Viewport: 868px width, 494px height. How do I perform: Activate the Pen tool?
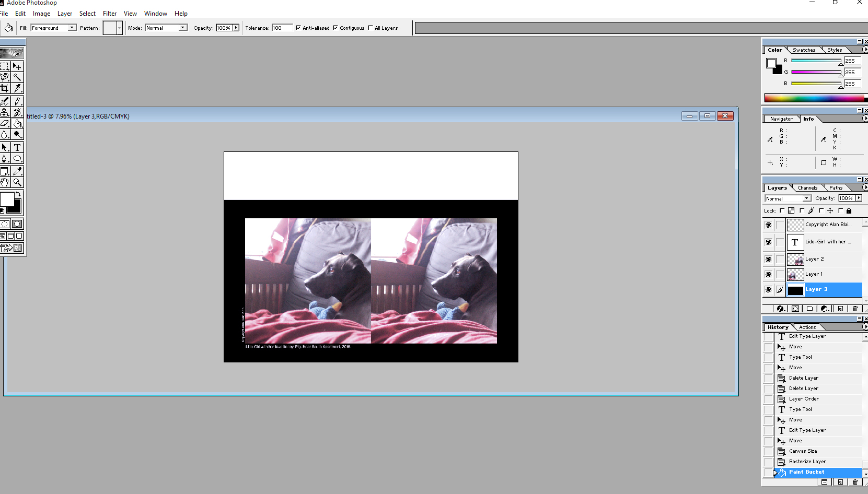[x=5, y=158]
